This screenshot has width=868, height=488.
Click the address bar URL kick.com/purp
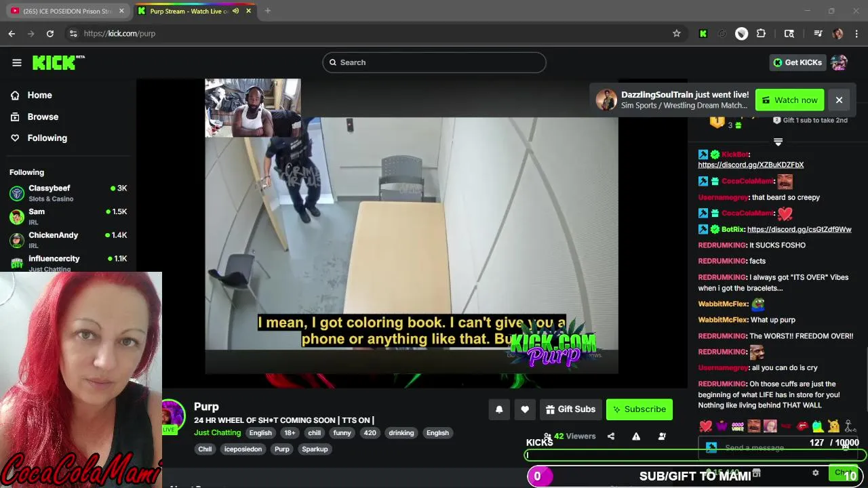(119, 33)
